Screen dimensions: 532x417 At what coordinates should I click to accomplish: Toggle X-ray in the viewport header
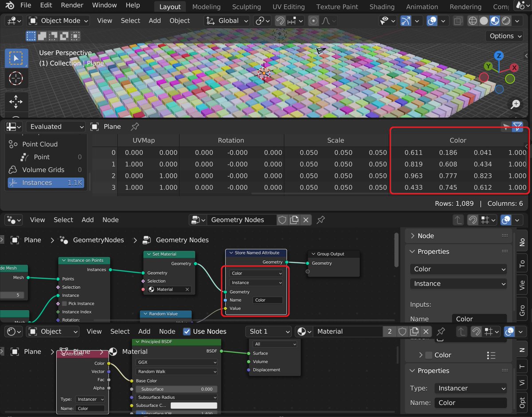[x=458, y=21]
